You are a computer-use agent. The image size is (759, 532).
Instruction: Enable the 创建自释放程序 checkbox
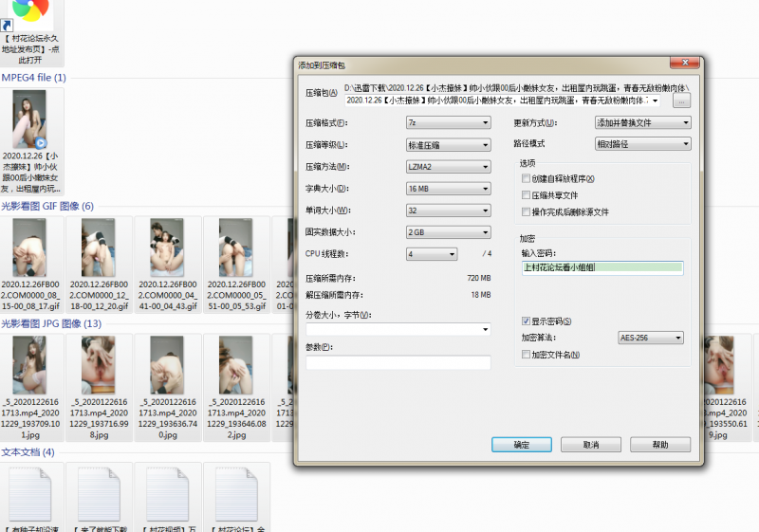526,178
